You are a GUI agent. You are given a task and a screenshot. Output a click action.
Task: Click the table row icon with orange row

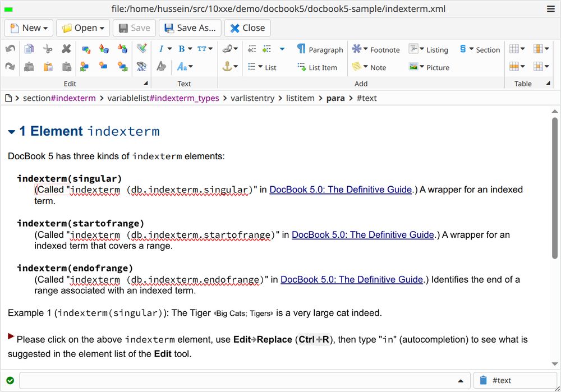tap(514, 67)
